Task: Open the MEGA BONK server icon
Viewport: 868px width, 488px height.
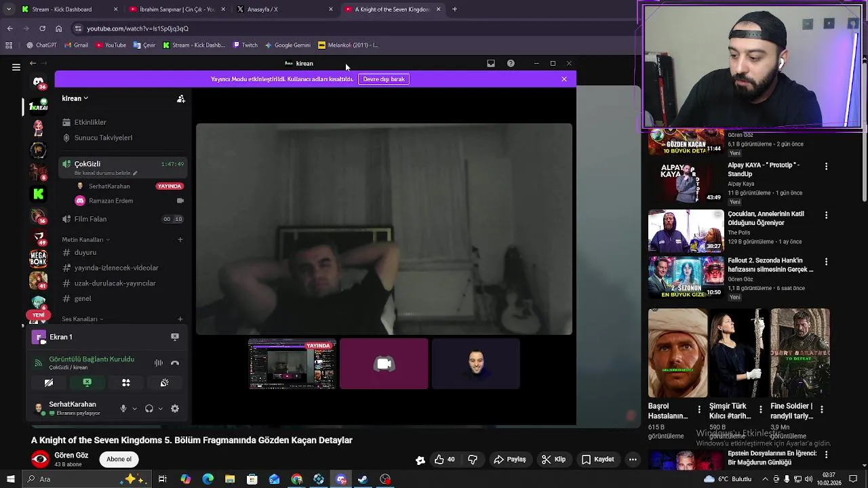Action: coord(39,259)
